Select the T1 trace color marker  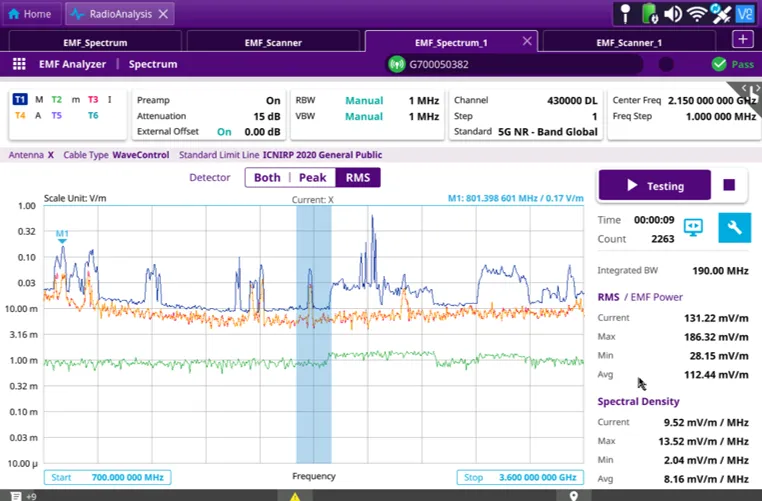(x=20, y=100)
